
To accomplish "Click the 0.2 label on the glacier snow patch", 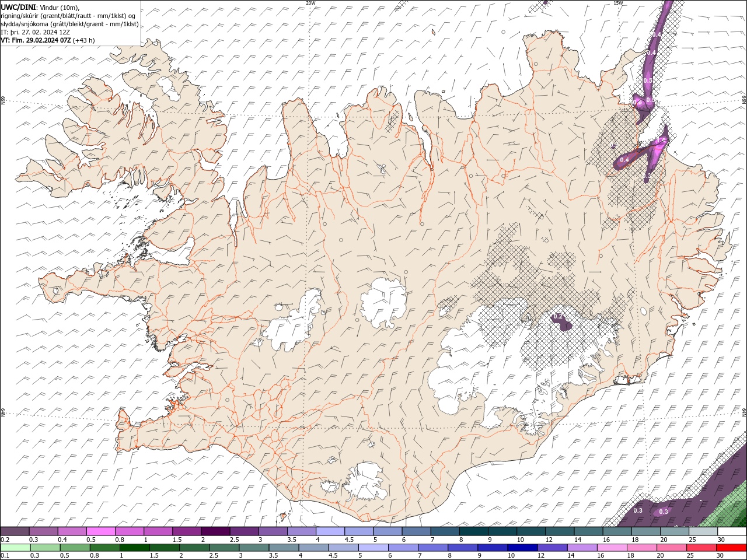I will [558, 316].
